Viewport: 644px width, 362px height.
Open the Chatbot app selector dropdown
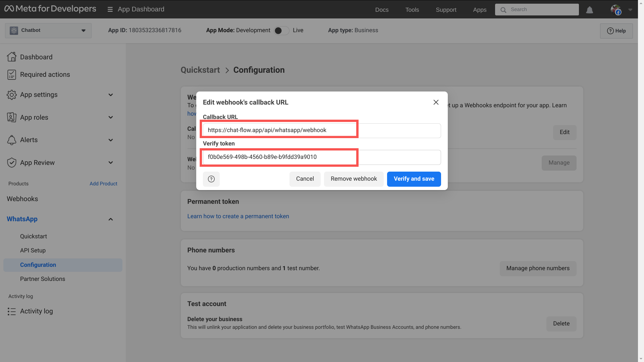[48, 31]
